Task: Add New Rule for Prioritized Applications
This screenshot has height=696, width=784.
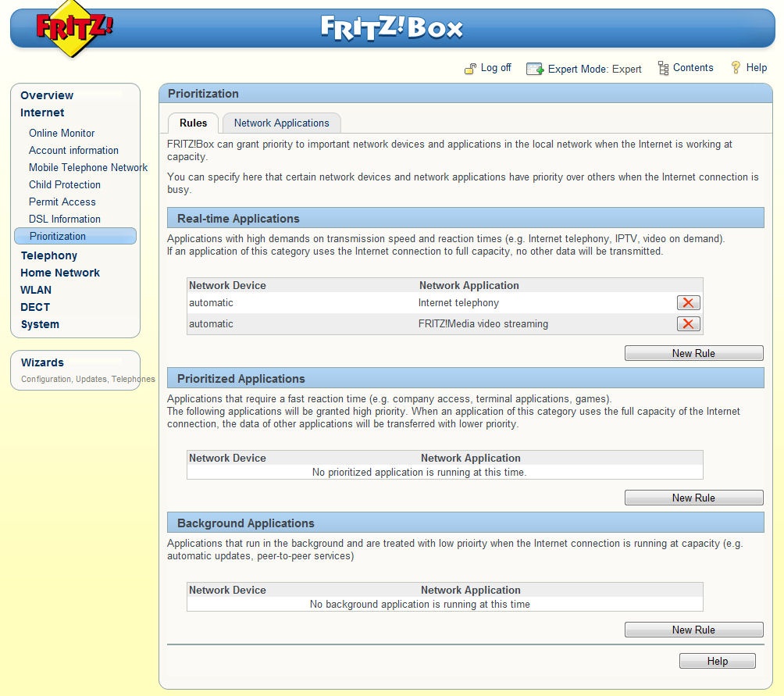Action: [x=693, y=498]
